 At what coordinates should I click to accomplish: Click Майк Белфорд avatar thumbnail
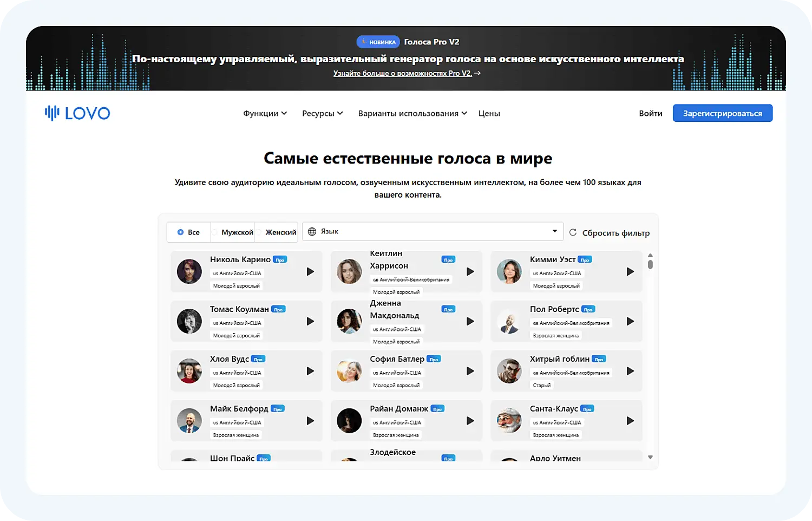coord(189,421)
